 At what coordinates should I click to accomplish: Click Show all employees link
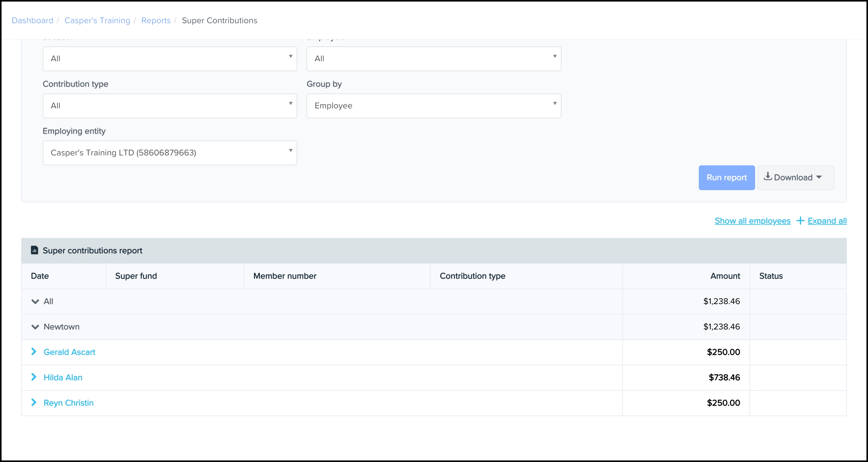point(752,221)
